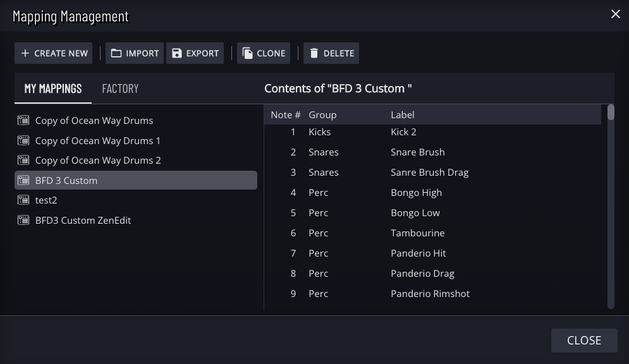Open the My Mappings tab

pyautogui.click(x=53, y=88)
